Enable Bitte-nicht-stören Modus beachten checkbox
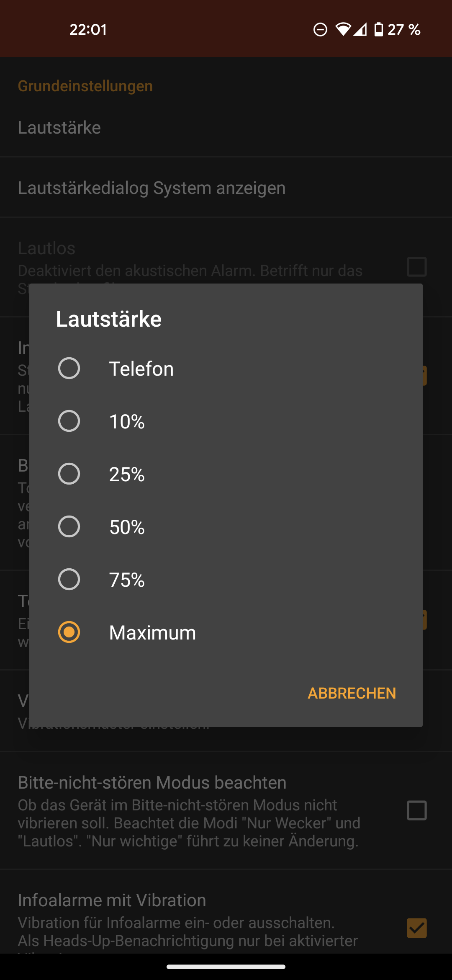The image size is (452, 980). 417,810
